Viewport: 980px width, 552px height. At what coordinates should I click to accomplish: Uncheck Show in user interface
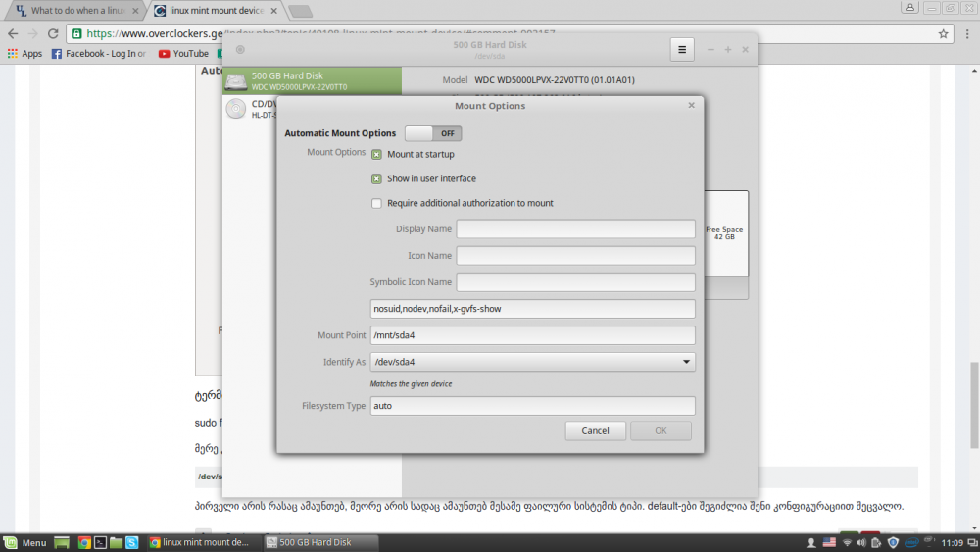(376, 178)
